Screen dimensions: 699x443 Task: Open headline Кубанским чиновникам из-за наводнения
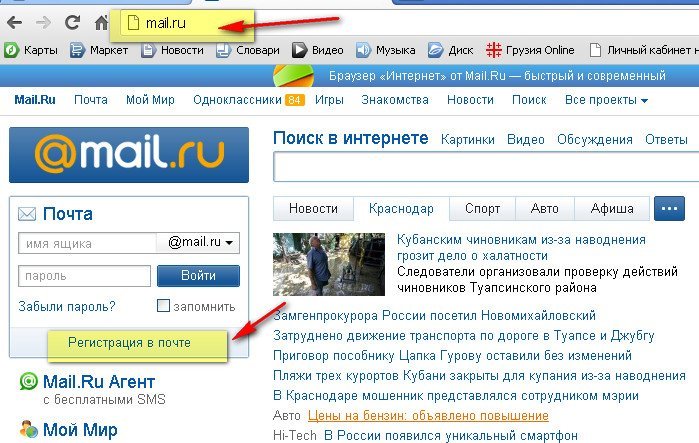pyautogui.click(x=521, y=247)
